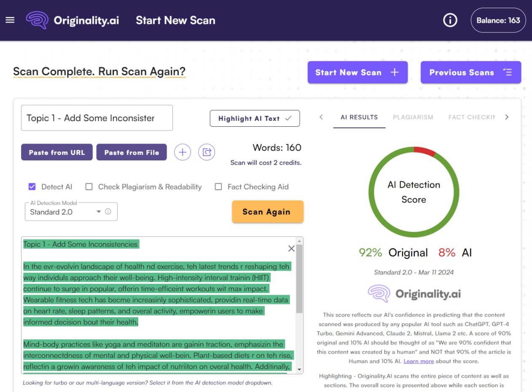Click the Scan Again button
Screen dimensions: 532x392
tap(268, 212)
